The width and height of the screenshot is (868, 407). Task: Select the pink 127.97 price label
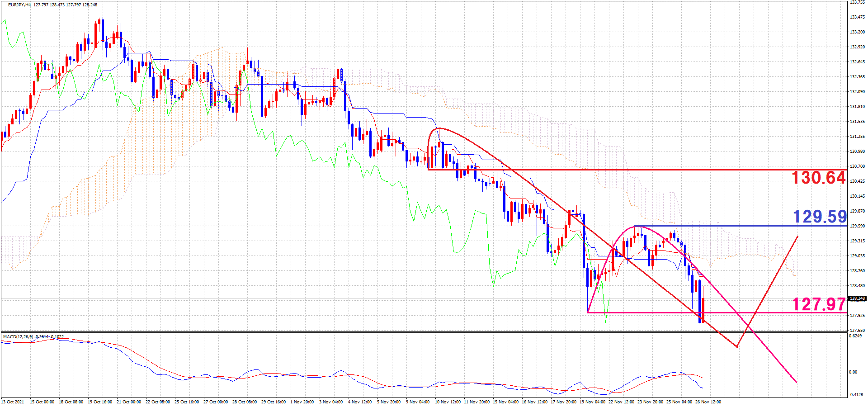point(819,304)
